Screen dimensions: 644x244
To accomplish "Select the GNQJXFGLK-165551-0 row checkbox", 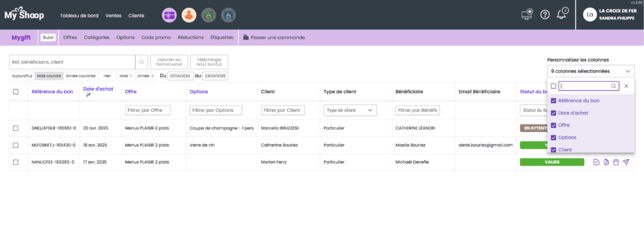I will 16,128.
